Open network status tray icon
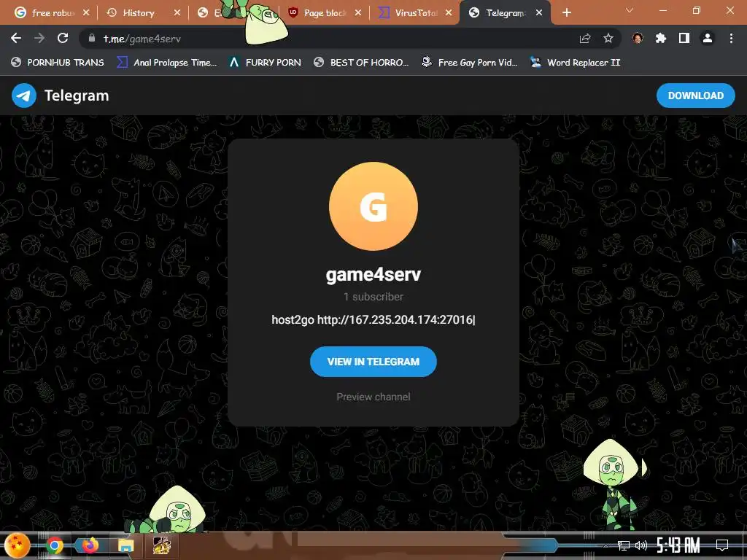The width and height of the screenshot is (747, 560). coord(624,545)
